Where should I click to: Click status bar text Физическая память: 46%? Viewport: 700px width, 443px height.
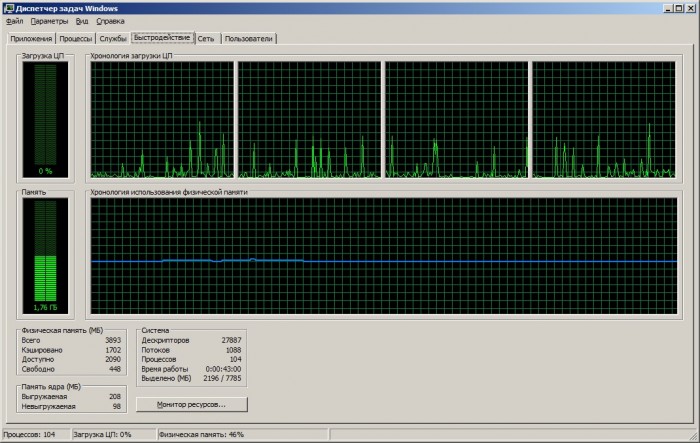[201, 435]
